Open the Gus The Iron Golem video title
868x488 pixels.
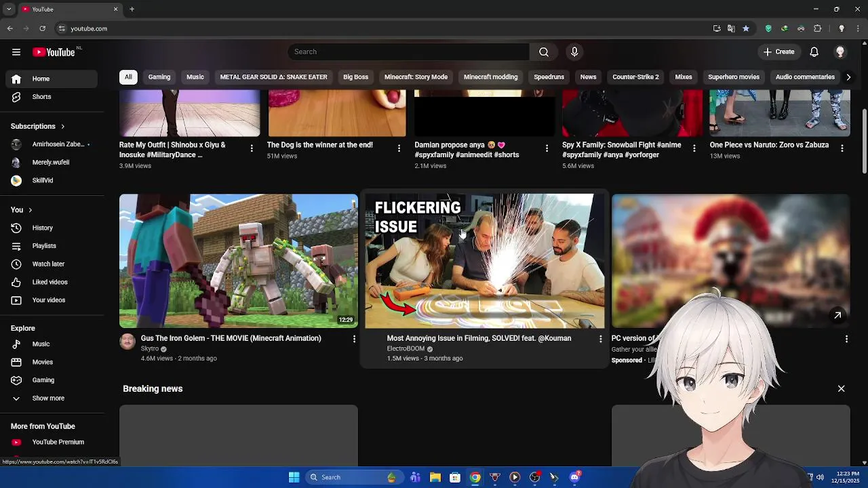click(x=231, y=338)
